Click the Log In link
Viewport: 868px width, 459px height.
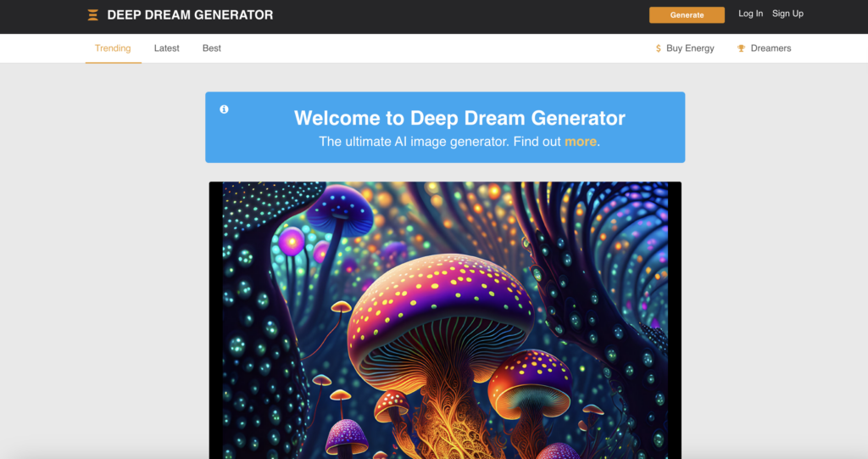[750, 14]
